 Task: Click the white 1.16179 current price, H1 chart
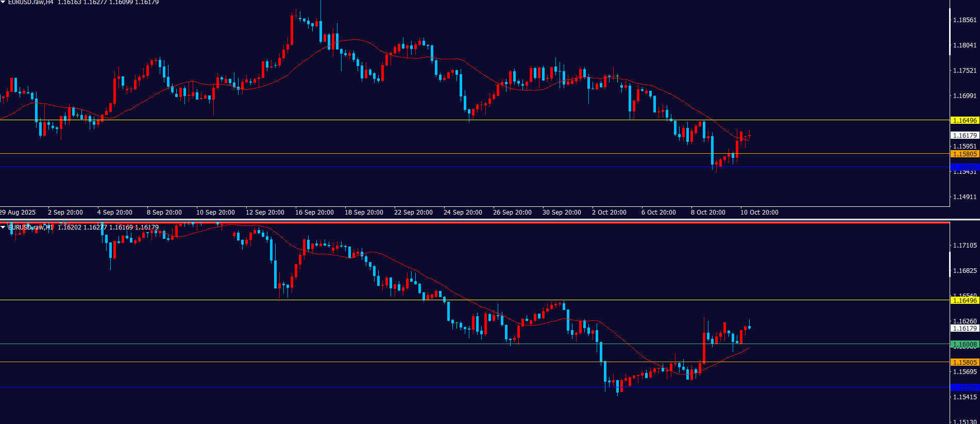[x=964, y=328]
